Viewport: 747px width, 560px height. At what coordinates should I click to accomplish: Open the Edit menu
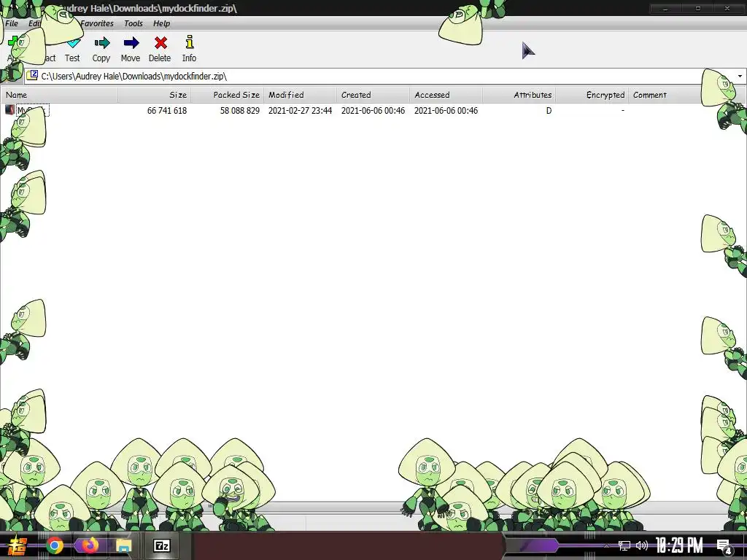pos(34,23)
